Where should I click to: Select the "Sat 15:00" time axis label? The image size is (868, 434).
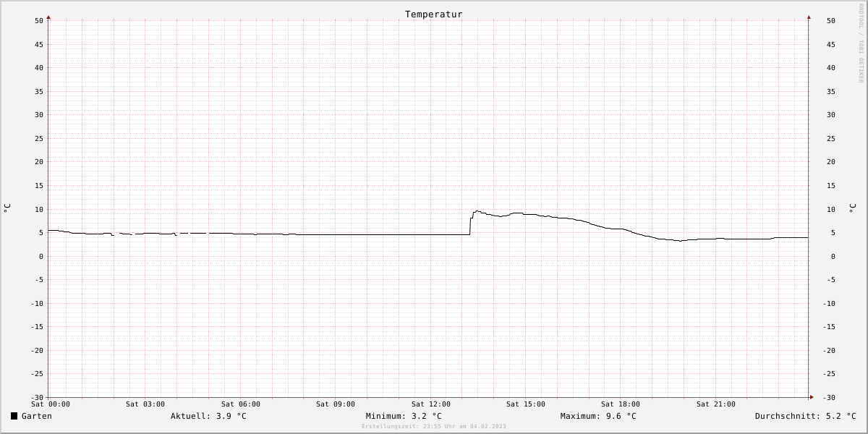(x=526, y=404)
